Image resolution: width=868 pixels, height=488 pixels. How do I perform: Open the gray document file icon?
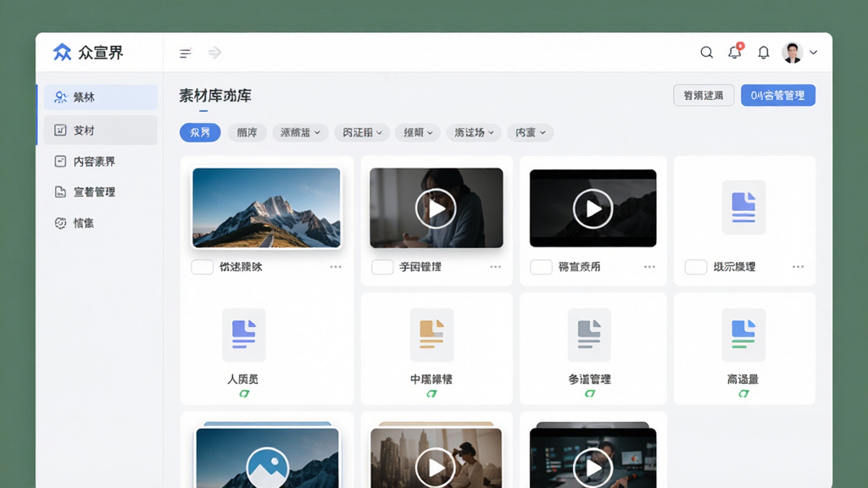(x=589, y=335)
